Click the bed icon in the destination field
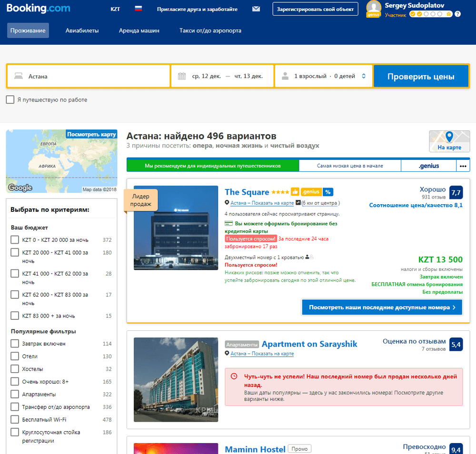 pyautogui.click(x=19, y=76)
